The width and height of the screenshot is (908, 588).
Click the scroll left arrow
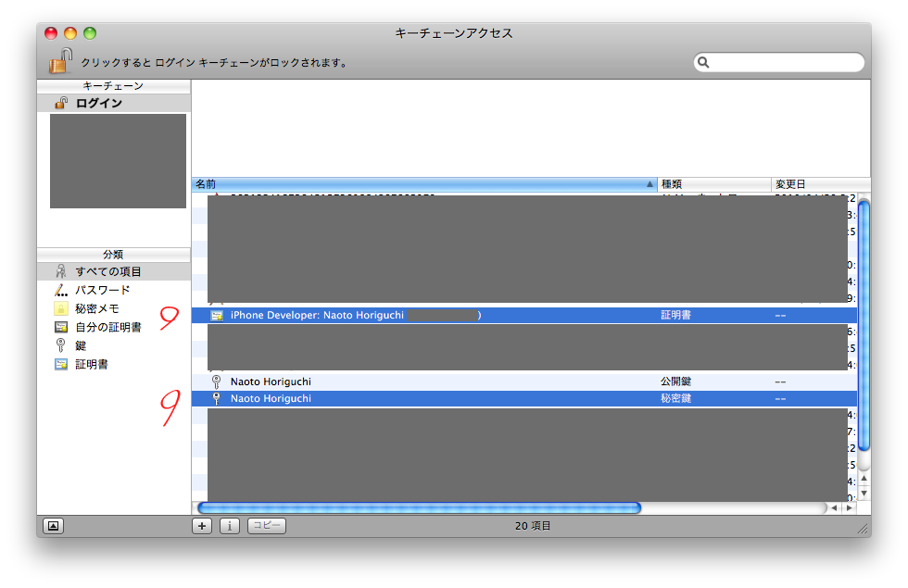pyautogui.click(x=834, y=508)
